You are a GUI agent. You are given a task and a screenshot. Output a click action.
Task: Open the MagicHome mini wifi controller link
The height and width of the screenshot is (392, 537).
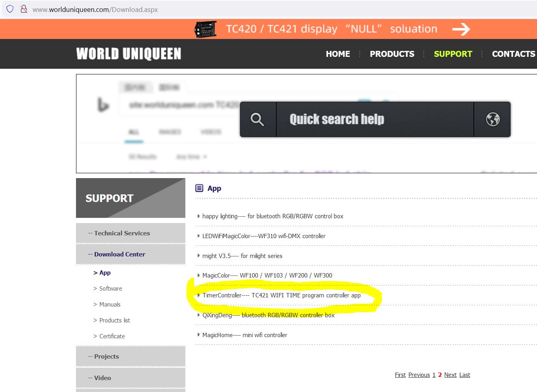[245, 335]
